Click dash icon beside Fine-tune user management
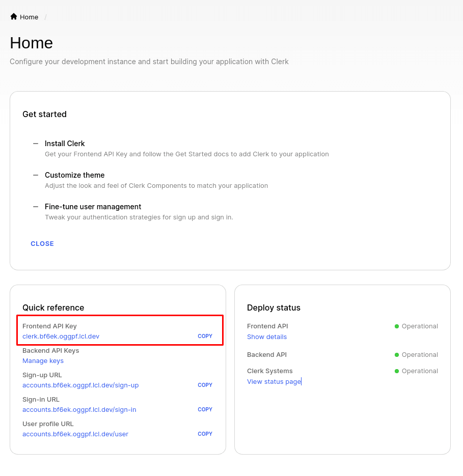Image resolution: width=463 pixels, height=476 pixels. (36, 206)
